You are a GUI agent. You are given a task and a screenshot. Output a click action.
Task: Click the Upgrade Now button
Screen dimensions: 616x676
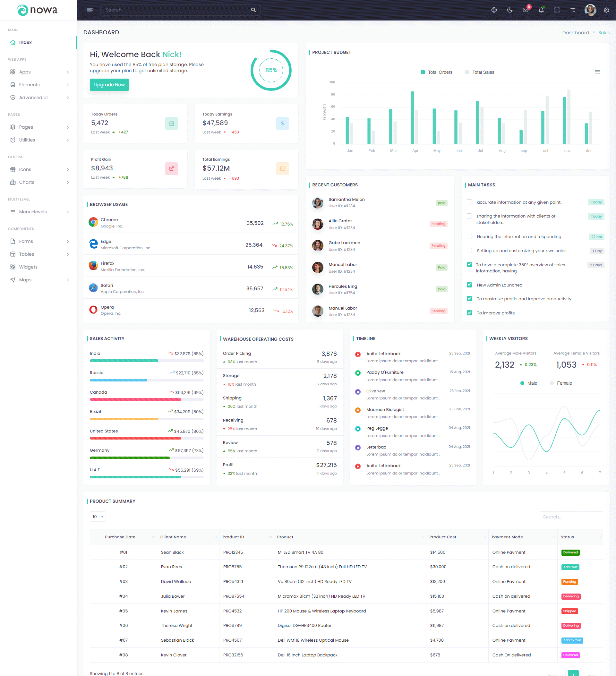tap(109, 85)
